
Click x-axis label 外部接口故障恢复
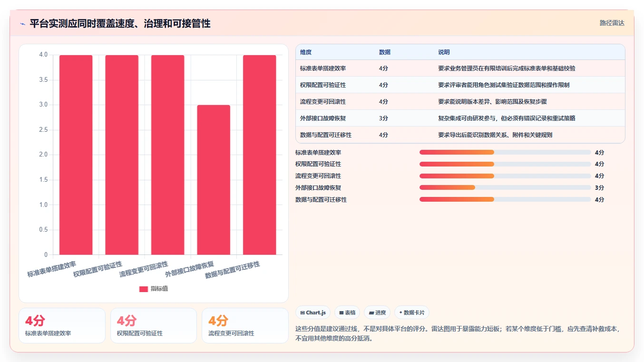[x=190, y=269]
